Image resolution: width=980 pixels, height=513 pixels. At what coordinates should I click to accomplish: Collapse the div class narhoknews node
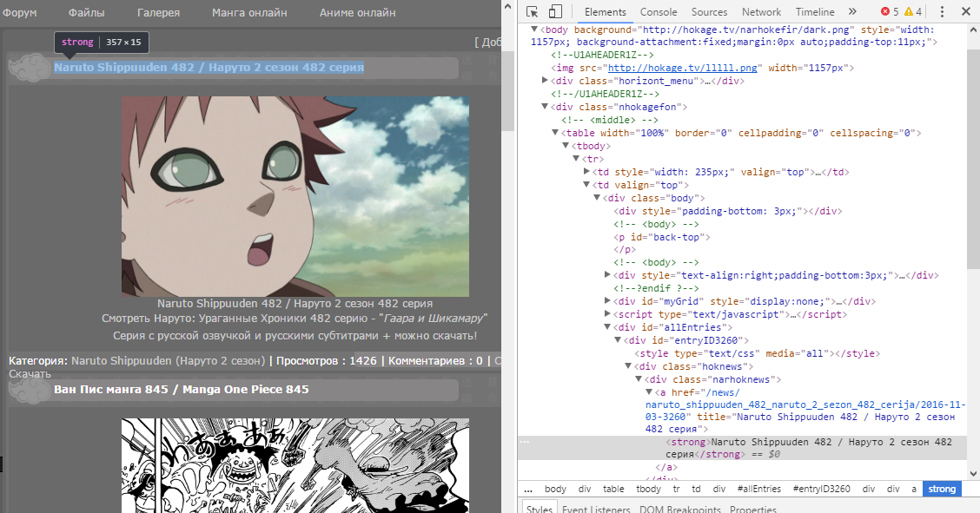pyautogui.click(x=639, y=379)
